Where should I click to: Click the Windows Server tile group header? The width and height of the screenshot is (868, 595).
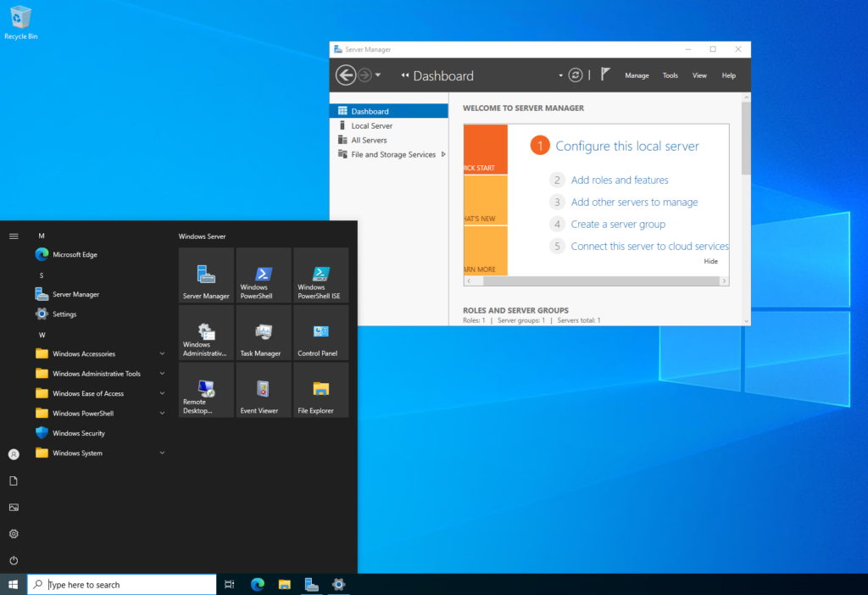pyautogui.click(x=202, y=236)
